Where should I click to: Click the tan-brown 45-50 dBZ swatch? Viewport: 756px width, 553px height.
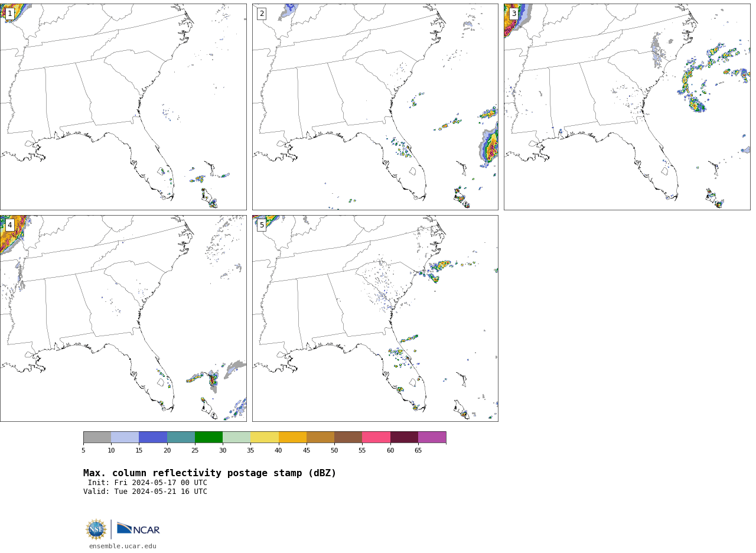click(320, 437)
